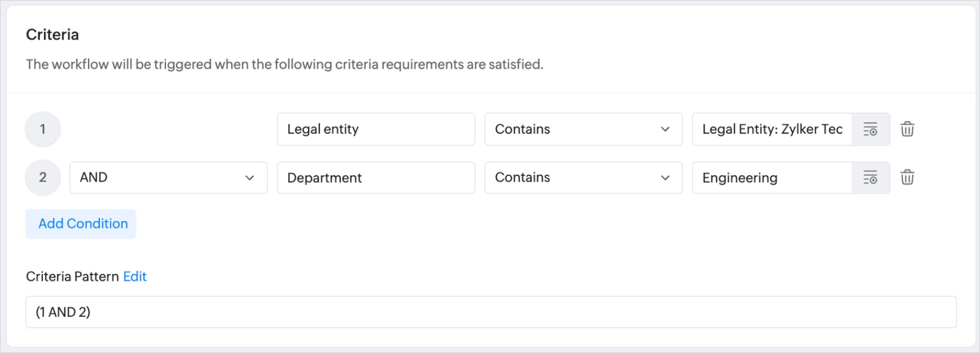Screen dimensions: 980x353
Task: Click the (1 AND 2) pattern field
Action: pyautogui.click(x=490, y=312)
